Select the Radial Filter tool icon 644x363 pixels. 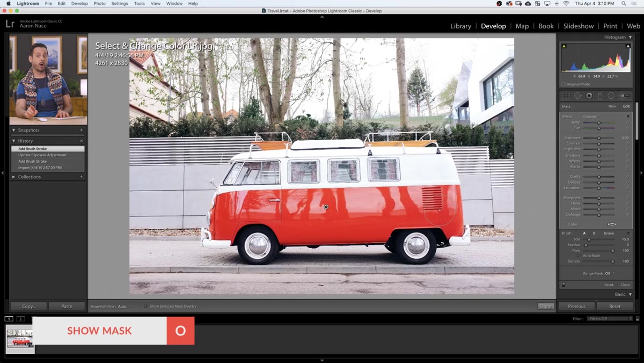(x=611, y=96)
